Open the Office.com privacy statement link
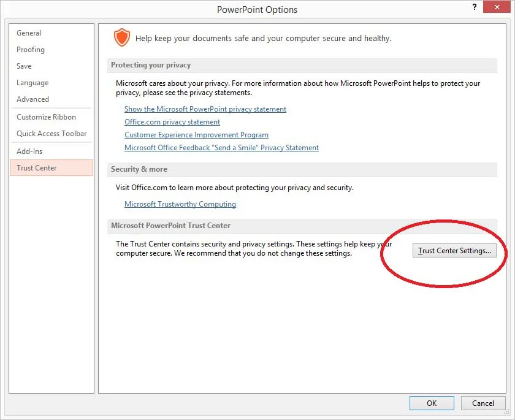515x420 pixels. 172,121
